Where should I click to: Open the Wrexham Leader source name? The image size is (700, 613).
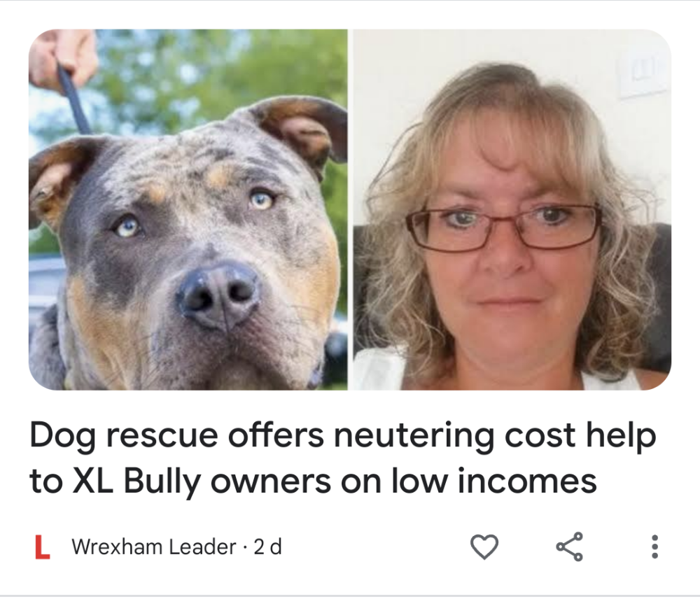pyautogui.click(x=154, y=547)
